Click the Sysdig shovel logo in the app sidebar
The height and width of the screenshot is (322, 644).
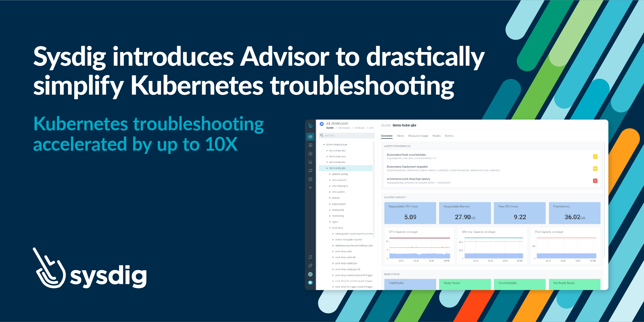310,125
